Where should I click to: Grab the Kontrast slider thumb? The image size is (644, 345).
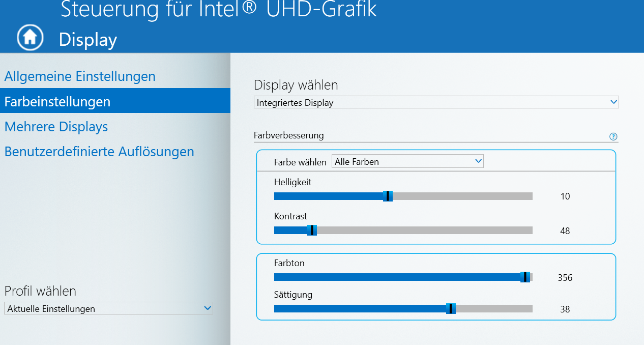(x=312, y=231)
